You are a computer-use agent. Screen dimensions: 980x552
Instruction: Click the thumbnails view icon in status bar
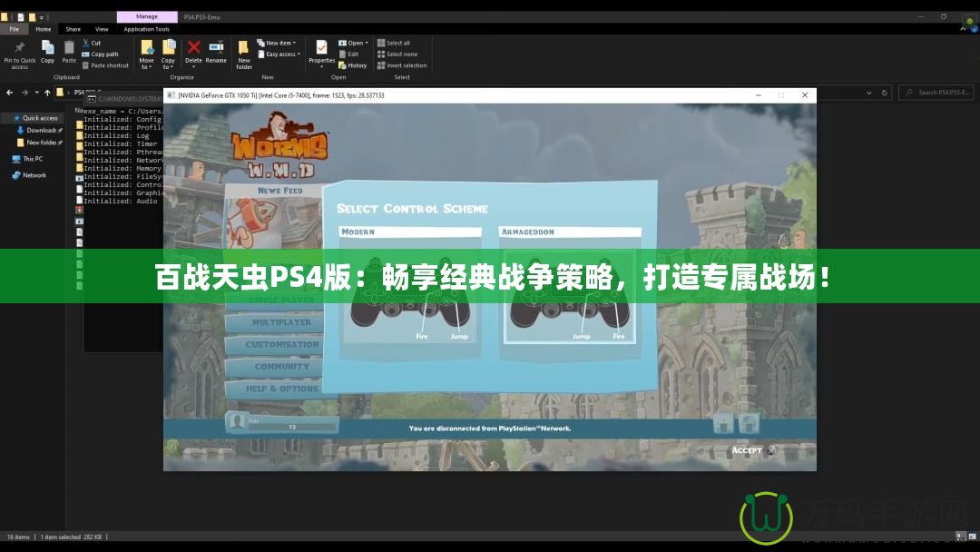tap(972, 537)
